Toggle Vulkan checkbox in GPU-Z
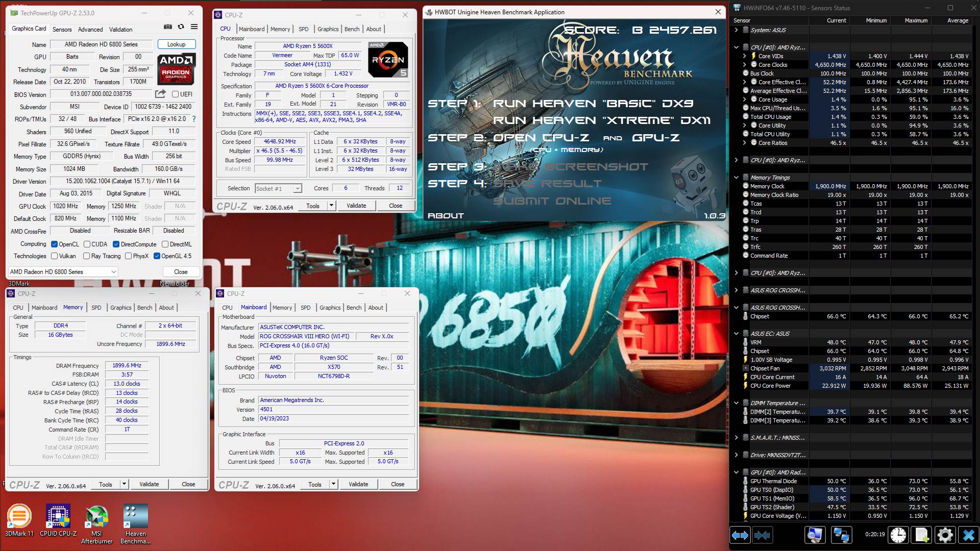 (55, 256)
